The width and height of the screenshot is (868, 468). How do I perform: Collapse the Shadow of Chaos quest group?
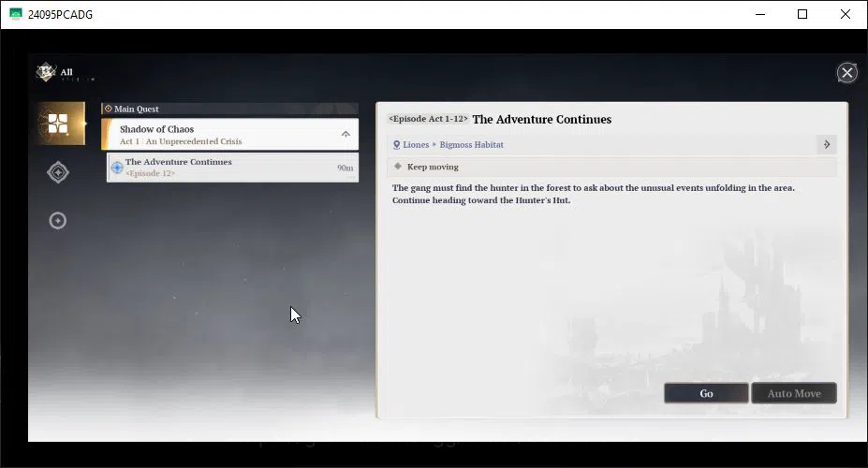coord(346,134)
